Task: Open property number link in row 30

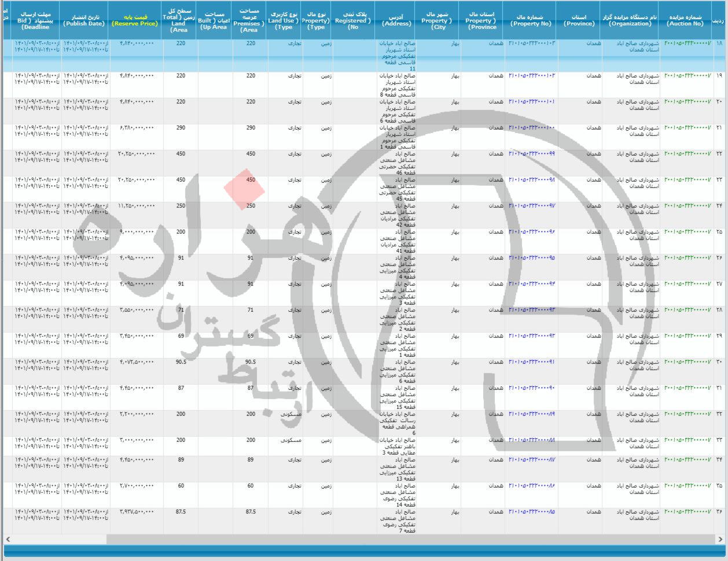Action: click(x=531, y=362)
